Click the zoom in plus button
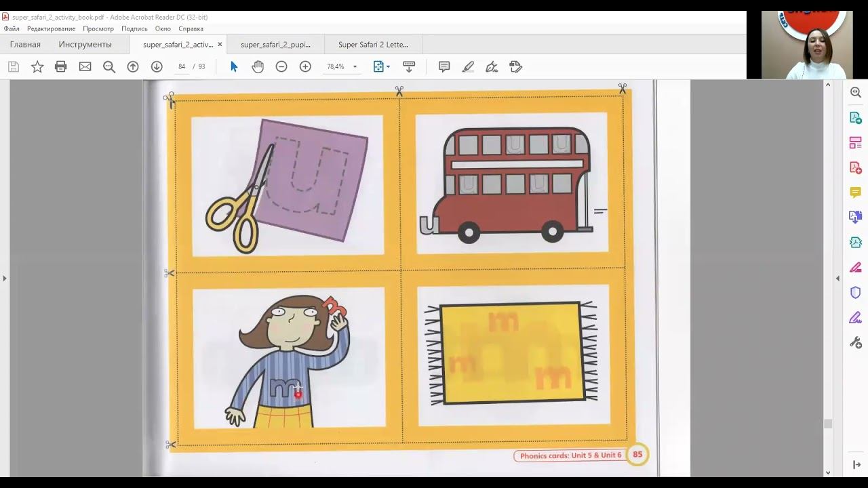The height and width of the screenshot is (488, 868). tap(305, 66)
